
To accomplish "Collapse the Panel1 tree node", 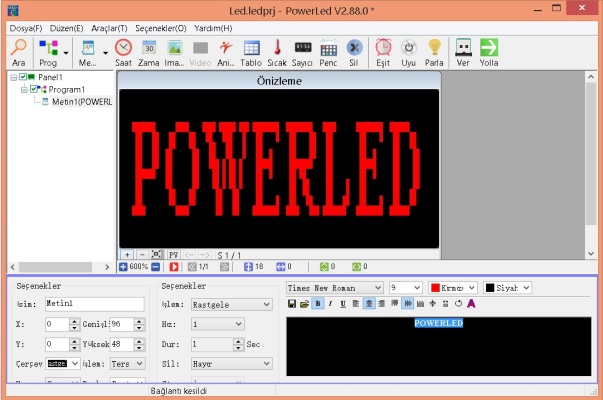I will click(13, 77).
